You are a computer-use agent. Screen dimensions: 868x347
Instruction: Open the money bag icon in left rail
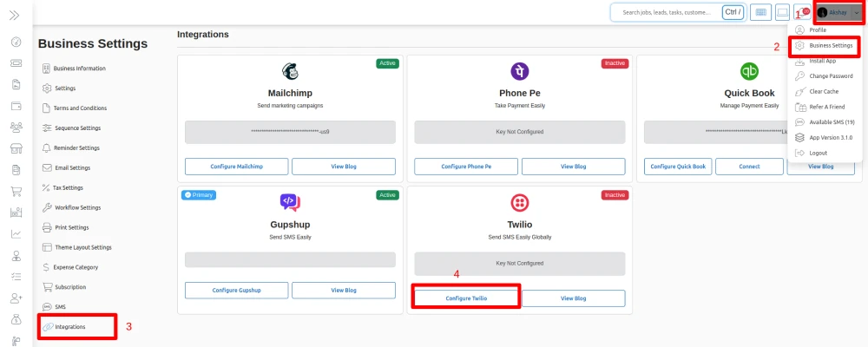[x=16, y=319]
